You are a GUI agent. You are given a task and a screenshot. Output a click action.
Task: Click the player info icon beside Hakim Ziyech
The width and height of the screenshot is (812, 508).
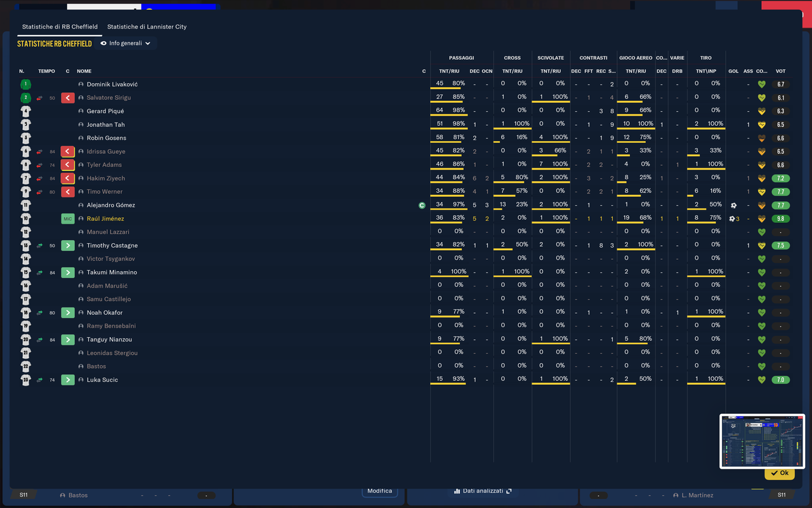pos(81,178)
